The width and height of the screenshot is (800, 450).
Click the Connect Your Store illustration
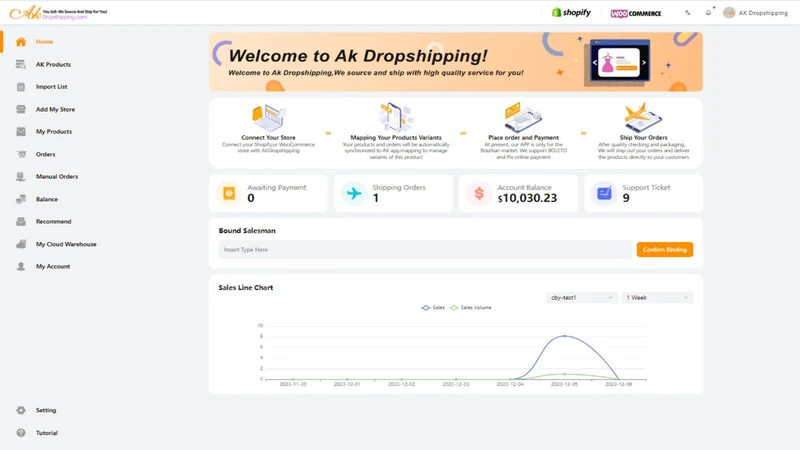[x=268, y=117]
